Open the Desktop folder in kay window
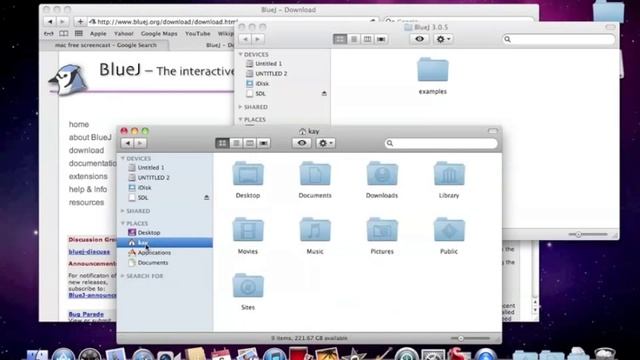The width and height of the screenshot is (640, 360). (248, 174)
